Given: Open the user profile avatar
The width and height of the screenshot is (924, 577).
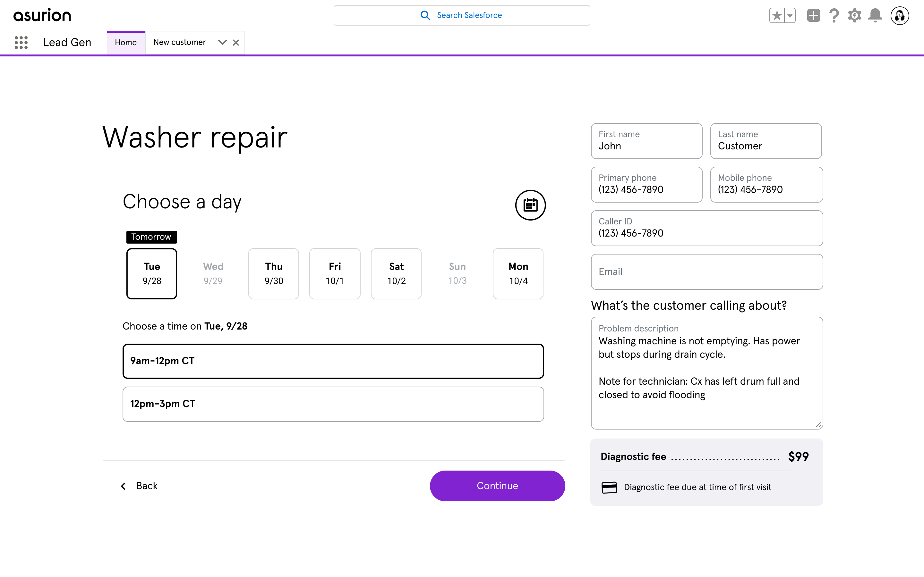Looking at the screenshot, I should point(900,16).
